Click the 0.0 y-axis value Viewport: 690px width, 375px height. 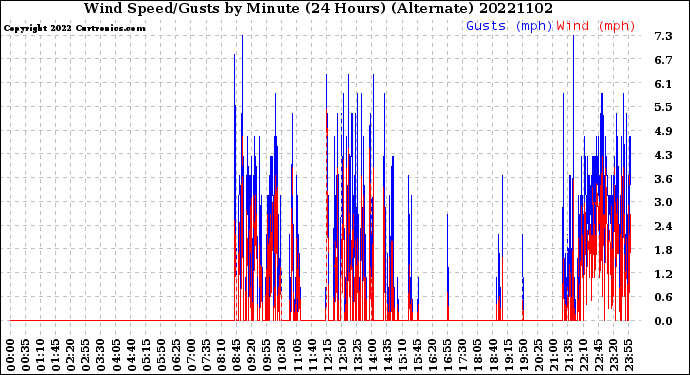pyautogui.click(x=664, y=321)
